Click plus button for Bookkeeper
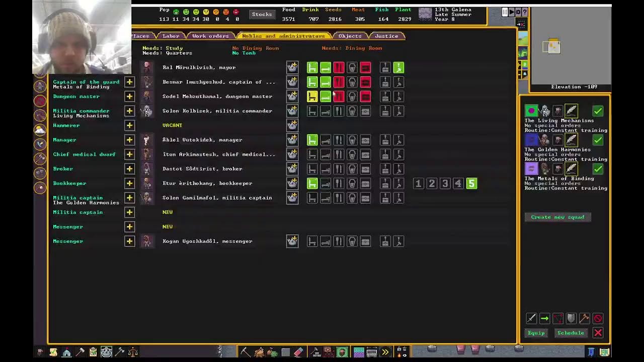This screenshot has height=362, width=644. point(129,183)
